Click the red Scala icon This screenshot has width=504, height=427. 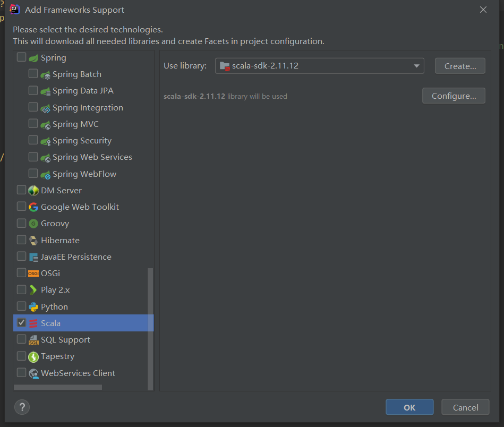(33, 323)
